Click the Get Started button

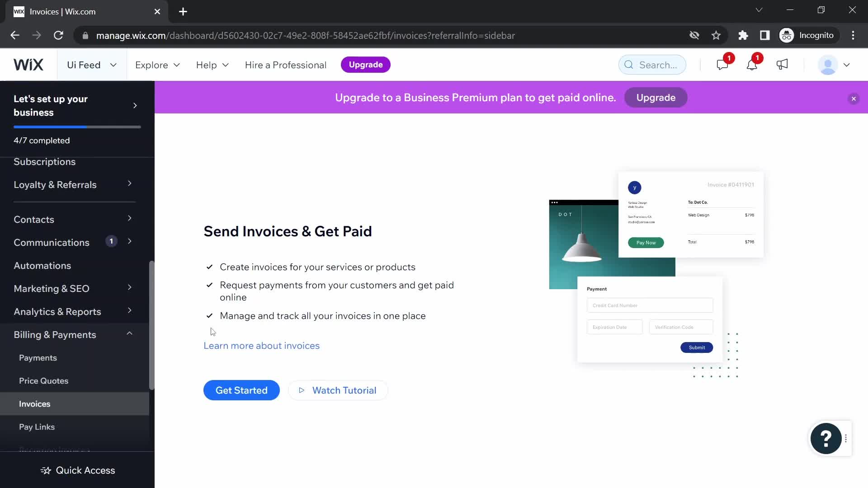pyautogui.click(x=241, y=390)
